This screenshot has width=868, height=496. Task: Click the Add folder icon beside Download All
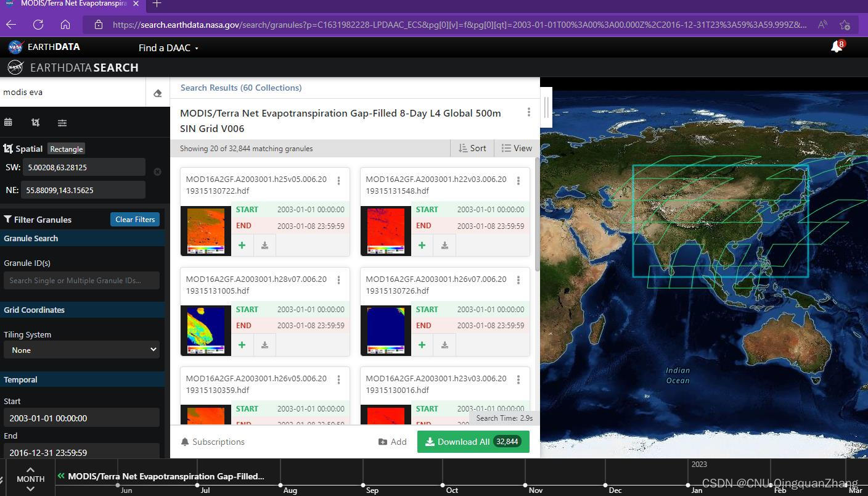coord(382,442)
